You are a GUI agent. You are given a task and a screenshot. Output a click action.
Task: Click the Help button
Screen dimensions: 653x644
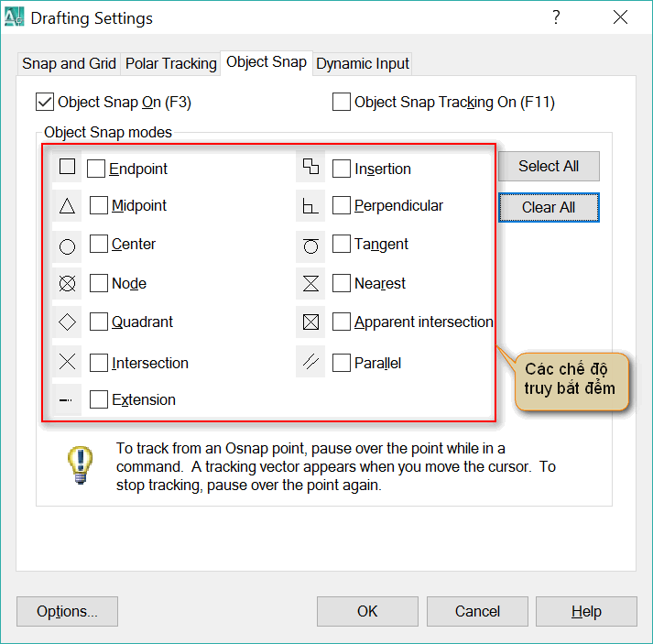(x=586, y=611)
